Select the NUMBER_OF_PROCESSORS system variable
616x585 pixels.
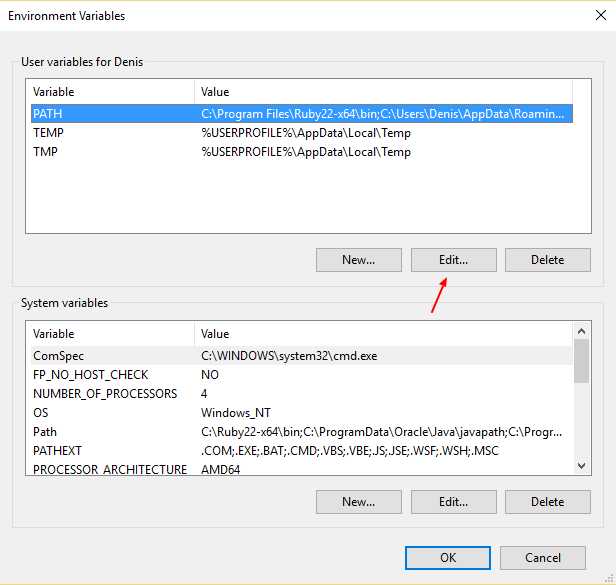(x=105, y=394)
